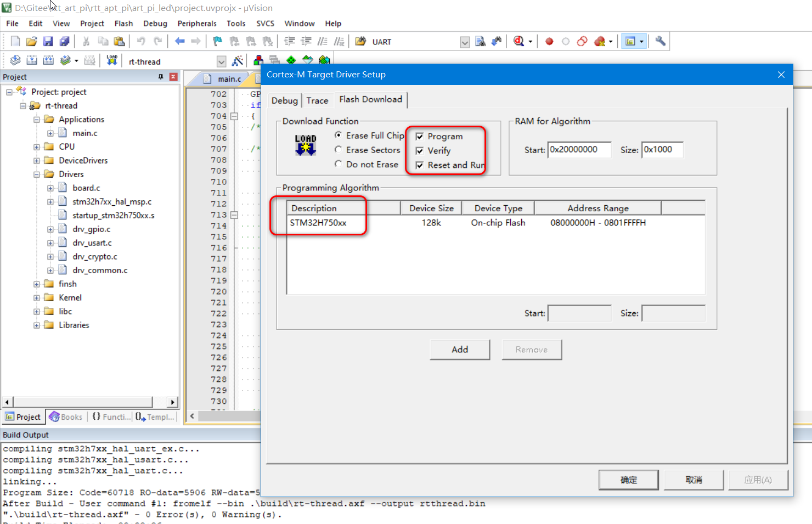Click the Insert/Remove Breakpoint red dot icon
Screen dimensions: 812x524
(549, 41)
